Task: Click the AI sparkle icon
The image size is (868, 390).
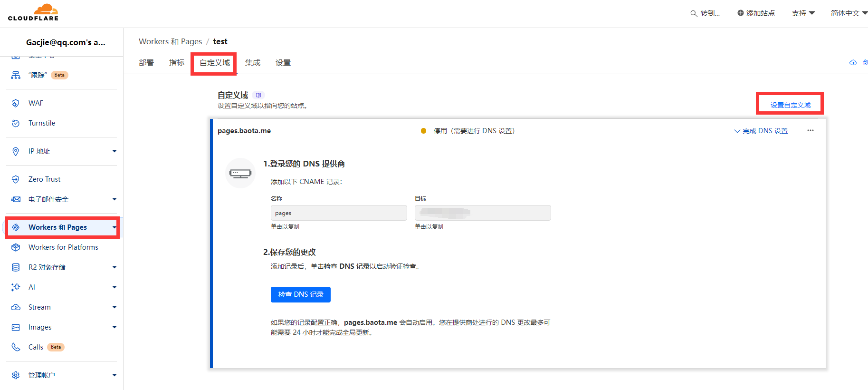Action: coord(16,287)
